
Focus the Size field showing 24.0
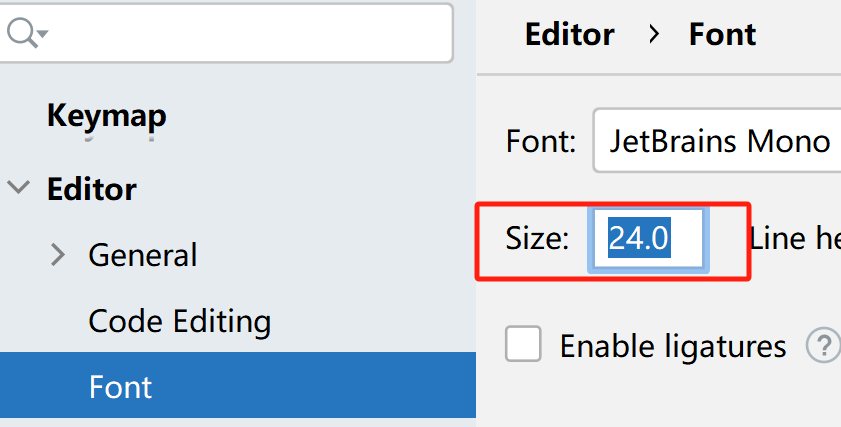click(648, 239)
